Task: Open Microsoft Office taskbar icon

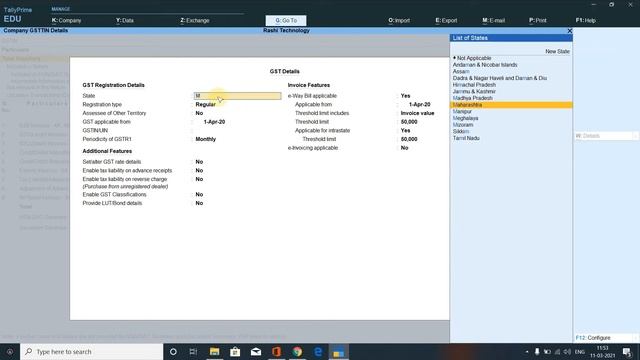Action: [276, 352]
